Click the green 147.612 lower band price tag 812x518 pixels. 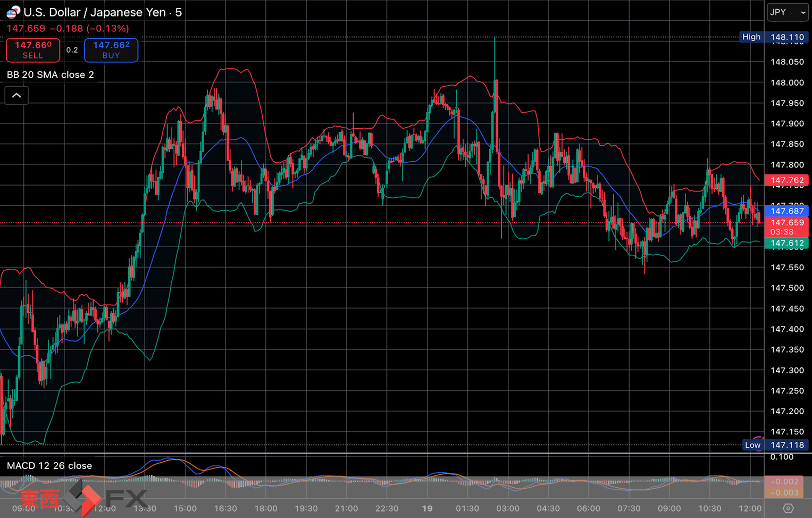click(786, 244)
